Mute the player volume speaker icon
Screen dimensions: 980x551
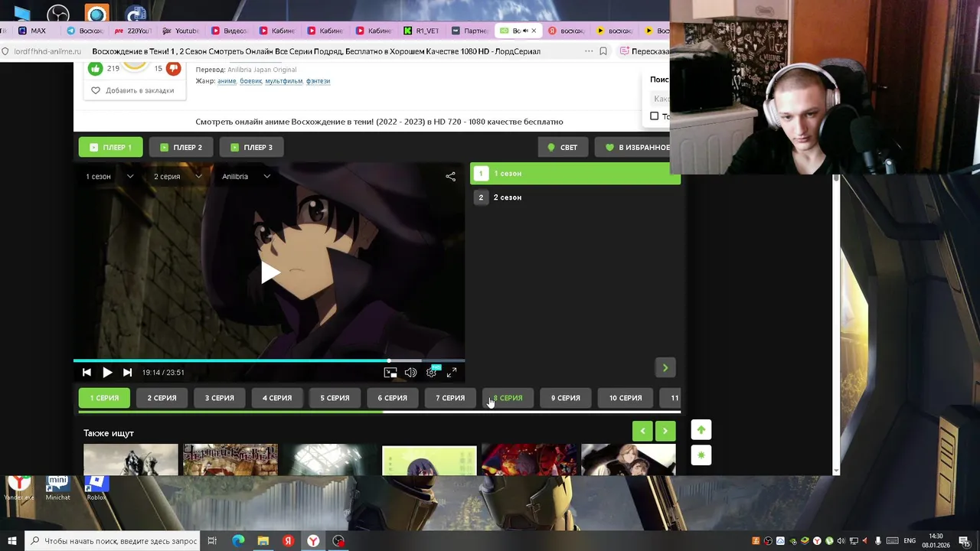click(410, 373)
